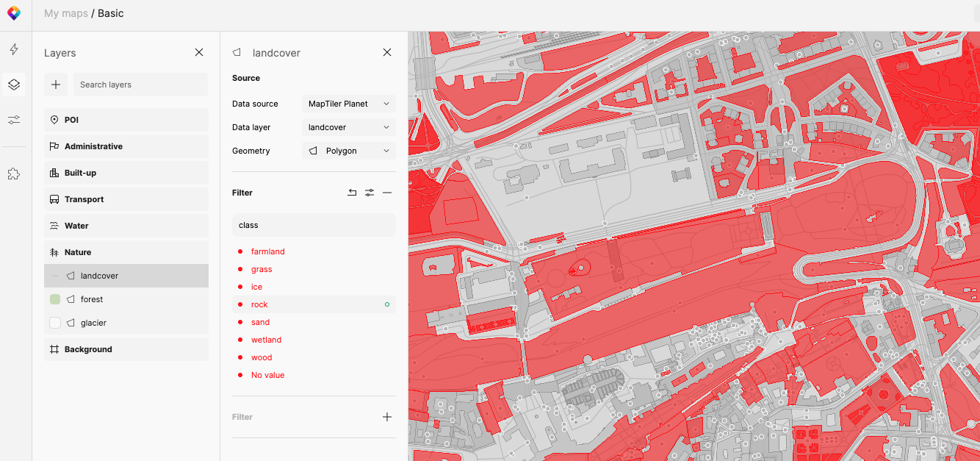This screenshot has height=461, width=980.
Task: Open the Data source dropdown
Action: pyautogui.click(x=348, y=104)
